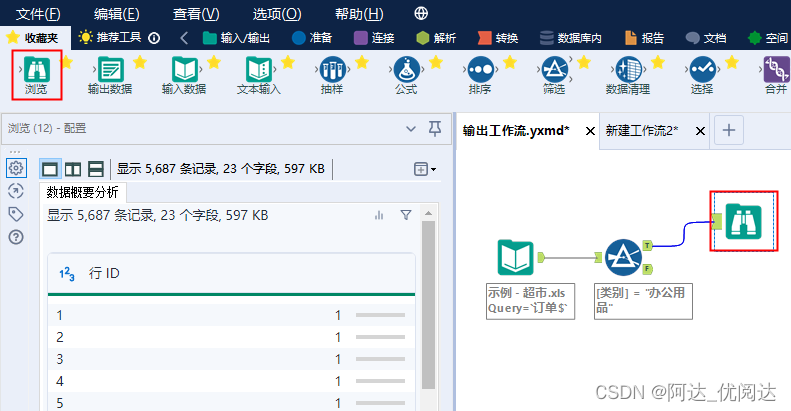
Task: Open the annotation tag icon in side panel
Action: point(16,214)
